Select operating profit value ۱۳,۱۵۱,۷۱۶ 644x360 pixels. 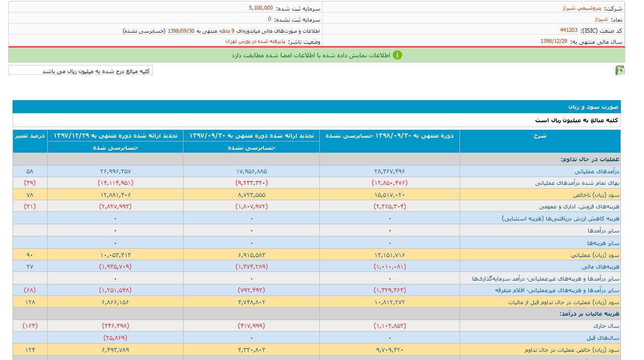390,254
